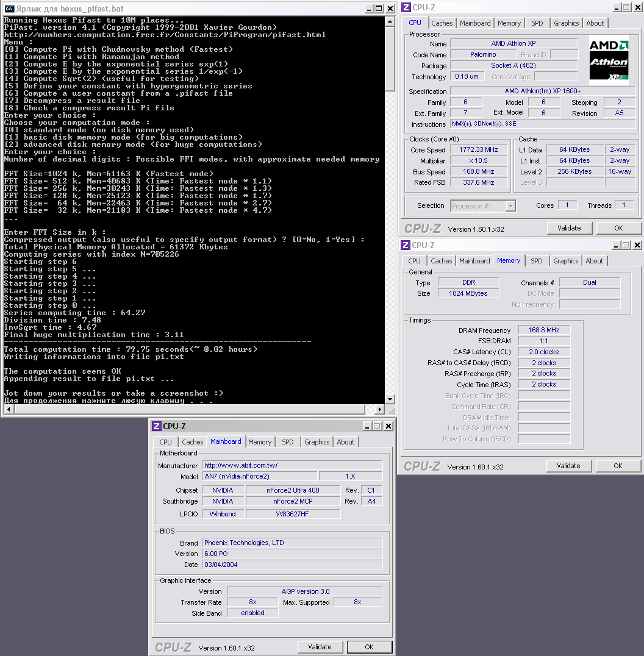
Task: Click the BIOS Date value 03/04/2004
Action: click(292, 565)
